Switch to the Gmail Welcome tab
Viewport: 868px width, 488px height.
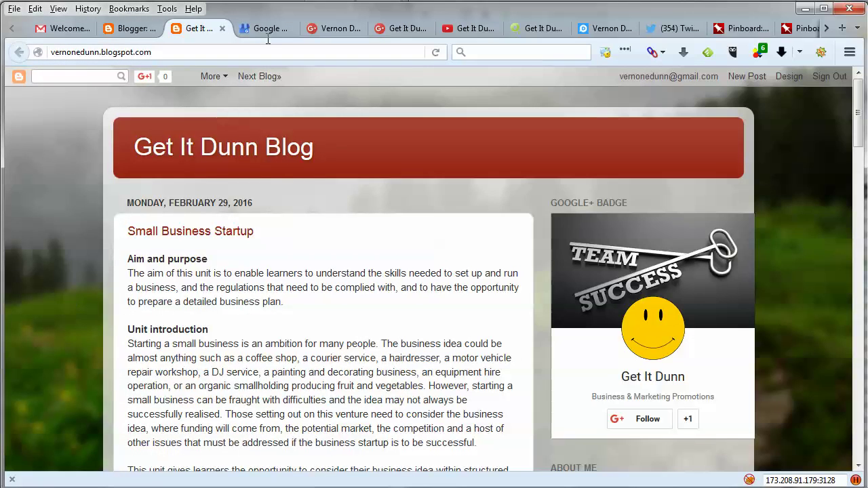62,28
